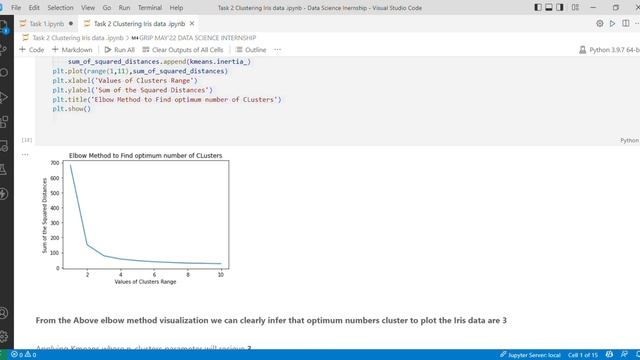Open the Extensions view
Viewport: 640px width, 360px height.
coord(4,121)
